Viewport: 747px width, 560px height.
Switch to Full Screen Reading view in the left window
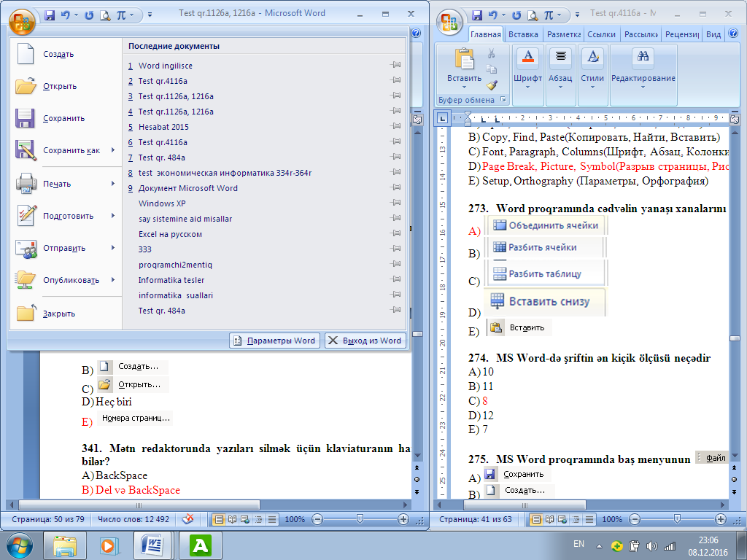pyautogui.click(x=232, y=519)
